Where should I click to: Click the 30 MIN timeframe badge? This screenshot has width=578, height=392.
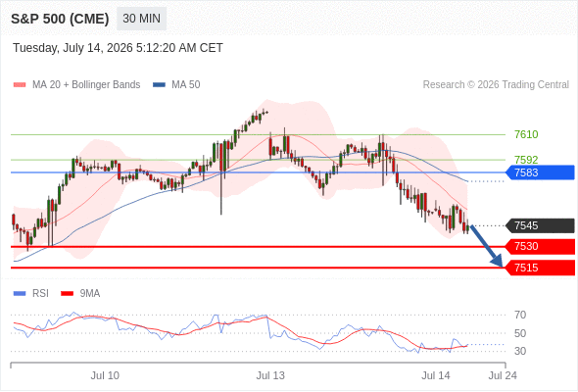141,19
